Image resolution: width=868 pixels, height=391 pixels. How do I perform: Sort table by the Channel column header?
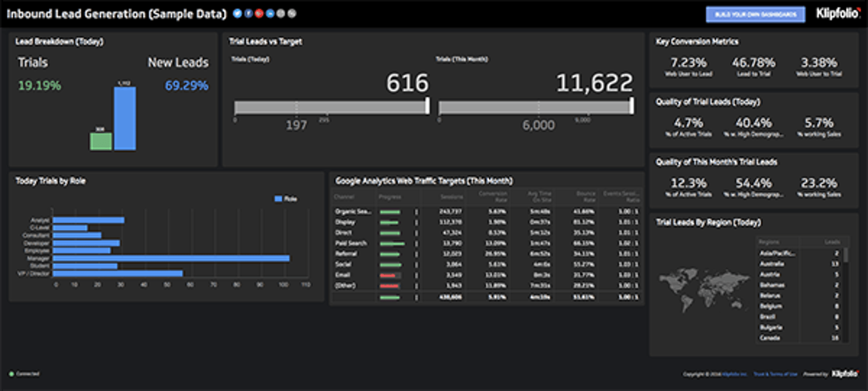coord(344,197)
